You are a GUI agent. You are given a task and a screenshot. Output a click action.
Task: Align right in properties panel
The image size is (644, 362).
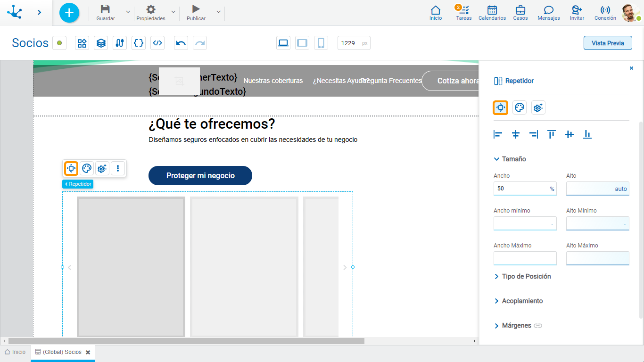534,134
